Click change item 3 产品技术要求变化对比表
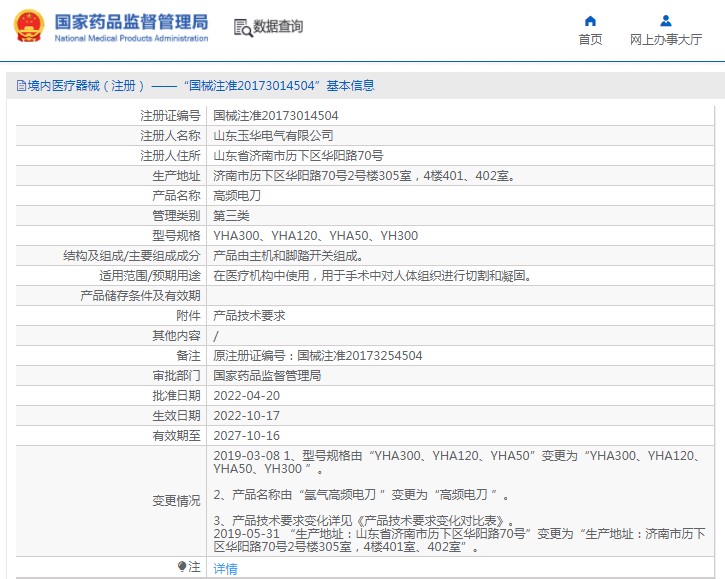Screen dimensions: 725x579 pyautogui.click(x=363, y=521)
